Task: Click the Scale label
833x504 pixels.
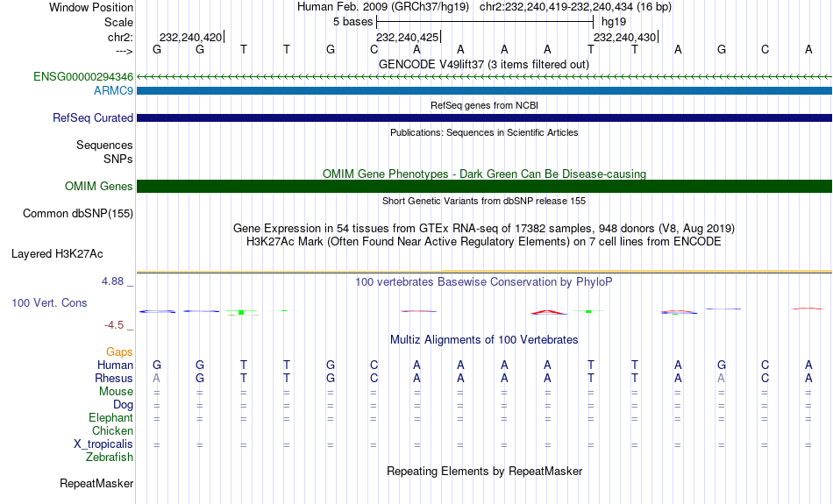Action: click(118, 22)
